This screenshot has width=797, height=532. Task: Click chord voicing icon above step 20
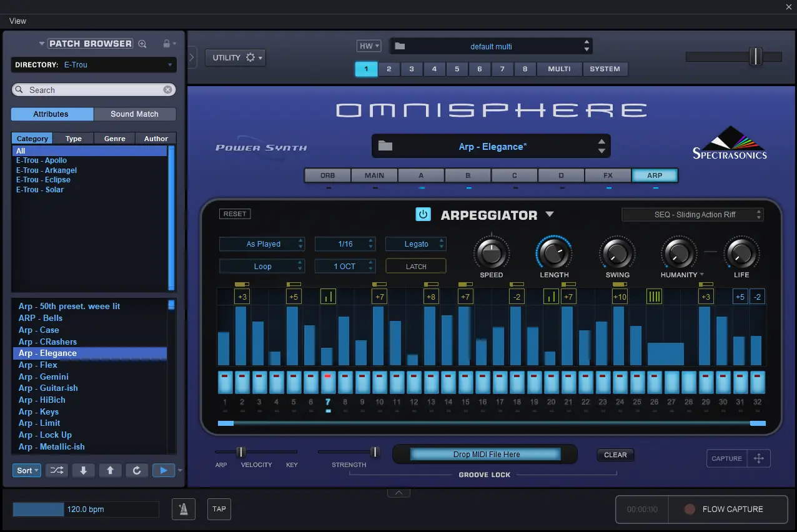coord(551,296)
